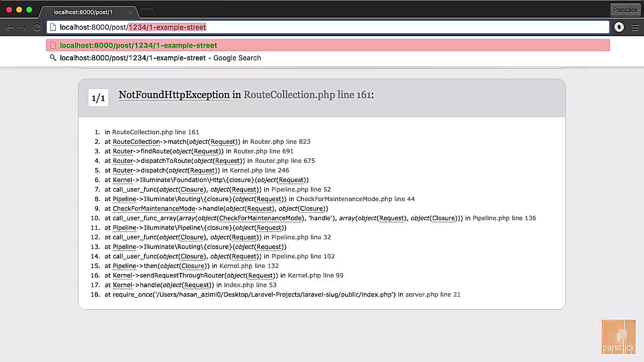
Task: Click 'RouteCollection.php line 161:' in the heading
Action: (x=309, y=95)
